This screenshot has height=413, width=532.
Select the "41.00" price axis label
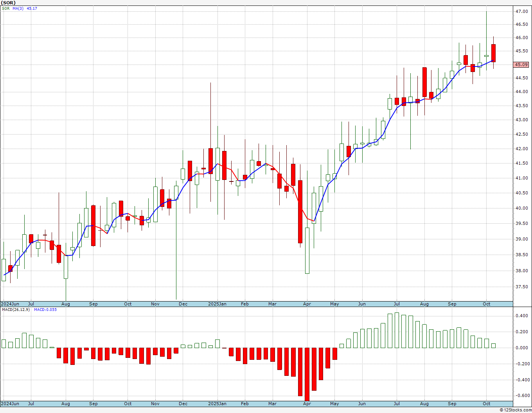[x=521, y=178]
